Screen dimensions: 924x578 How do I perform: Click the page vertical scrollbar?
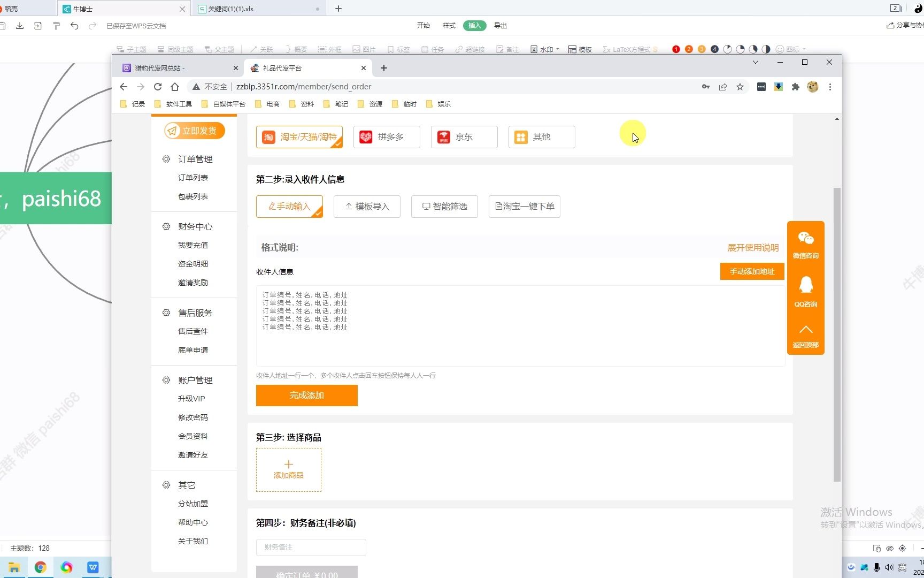837,334
